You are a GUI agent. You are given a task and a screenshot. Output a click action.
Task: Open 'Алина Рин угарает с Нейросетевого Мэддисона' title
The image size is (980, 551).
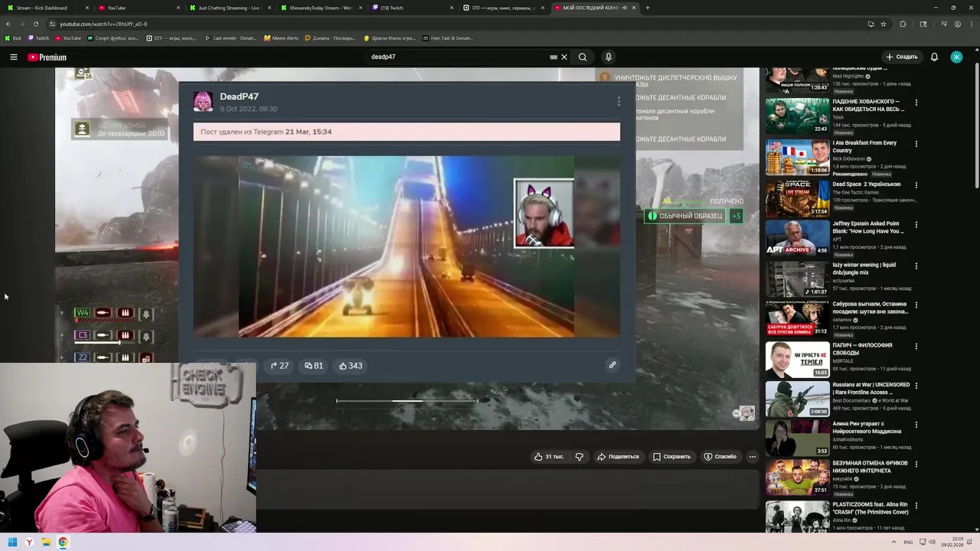(x=867, y=427)
